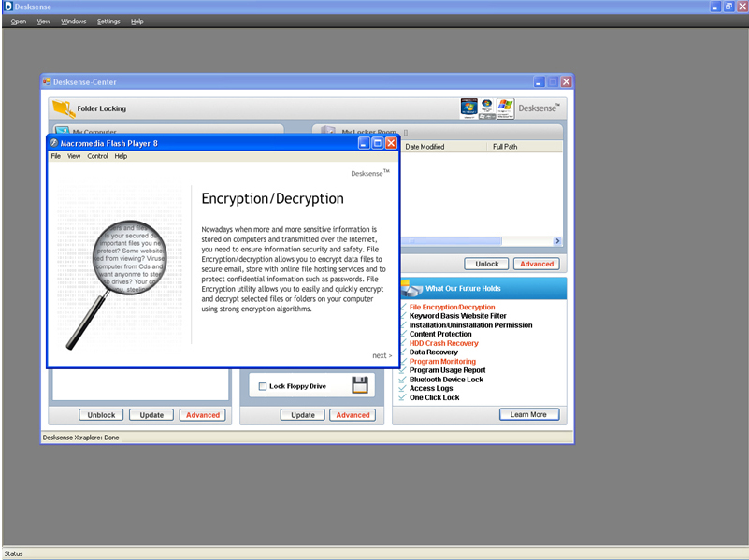Click the Advanced button next to Unblock's Update
749x560 pixels.
(x=203, y=415)
